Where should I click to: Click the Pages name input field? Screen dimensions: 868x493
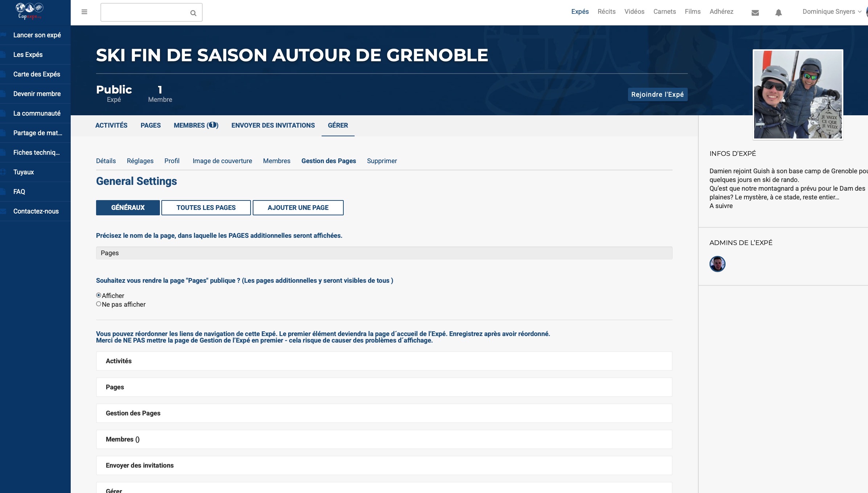pyautogui.click(x=384, y=253)
